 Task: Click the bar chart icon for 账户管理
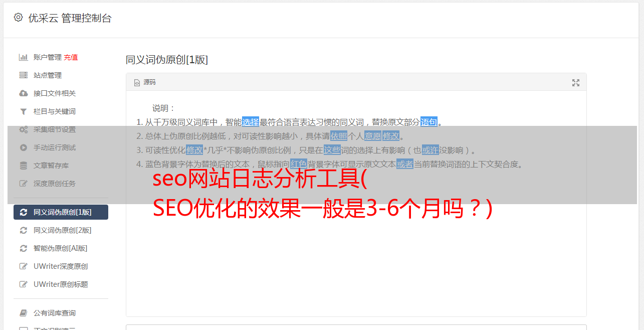23,57
